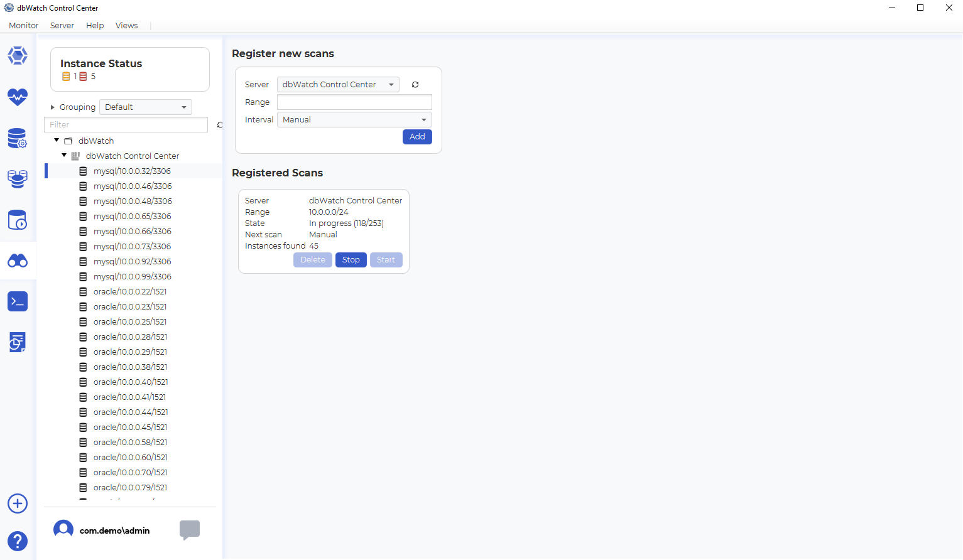The image size is (963, 560).
Task: Expand the Grouping disclosure triangle
Action: [53, 107]
